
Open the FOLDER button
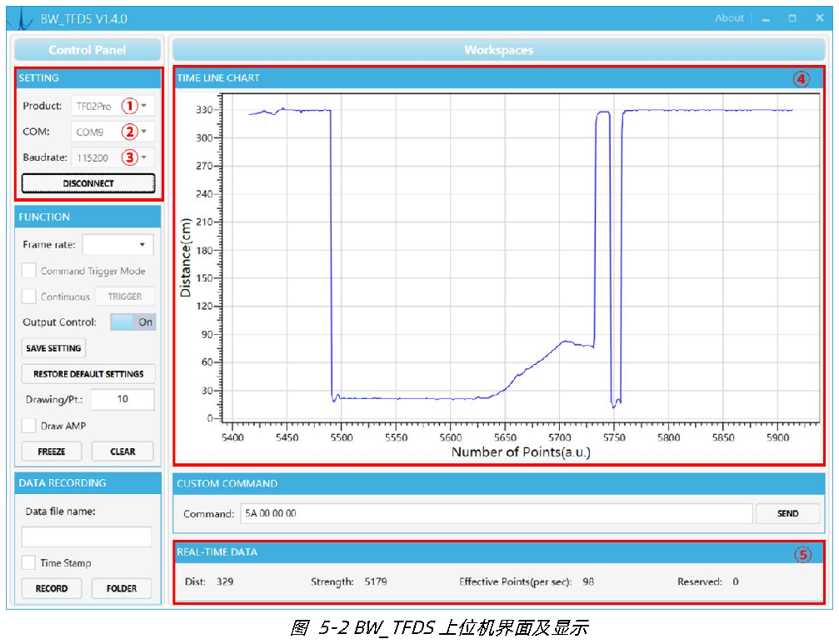[122, 588]
